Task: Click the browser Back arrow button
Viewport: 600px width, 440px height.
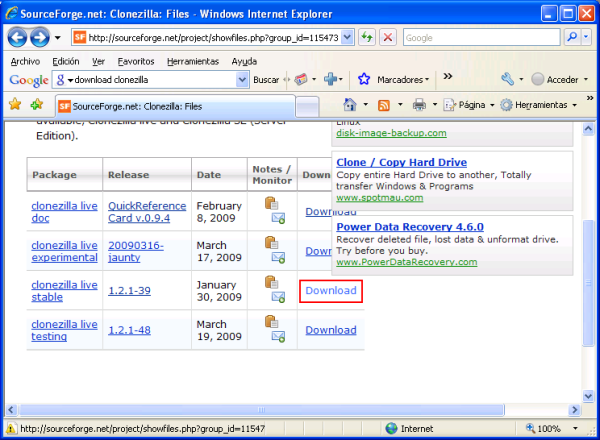Action: click(x=19, y=37)
